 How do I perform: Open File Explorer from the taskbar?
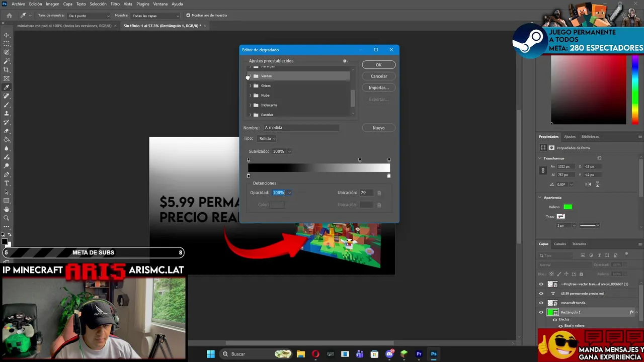click(x=301, y=354)
